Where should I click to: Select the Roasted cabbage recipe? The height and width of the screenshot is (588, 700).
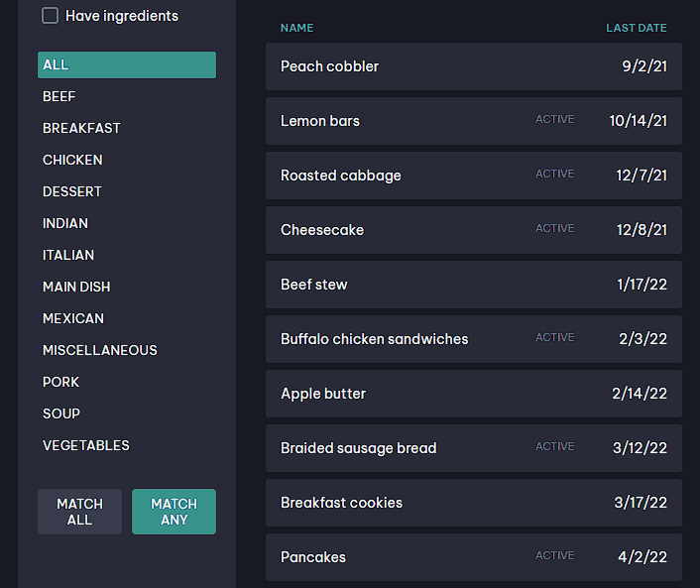pos(474,176)
